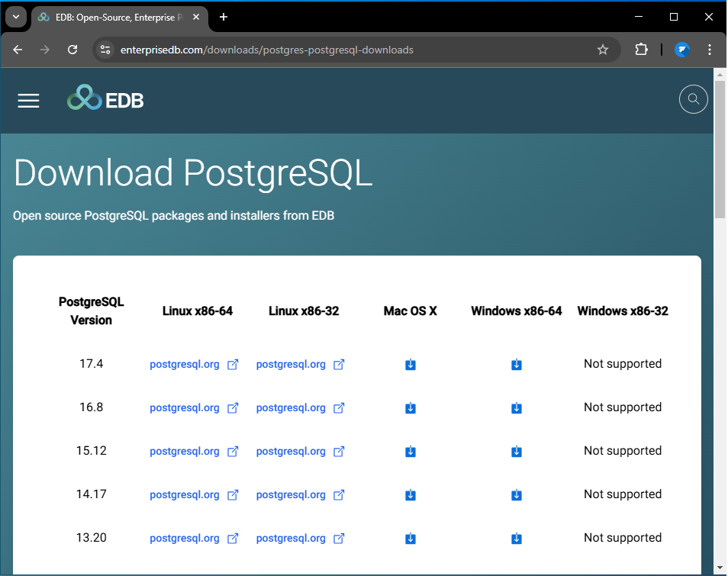728x576 pixels.
Task: Download PostgreSQL 14.17 for Windows x86-64
Action: pos(517,495)
